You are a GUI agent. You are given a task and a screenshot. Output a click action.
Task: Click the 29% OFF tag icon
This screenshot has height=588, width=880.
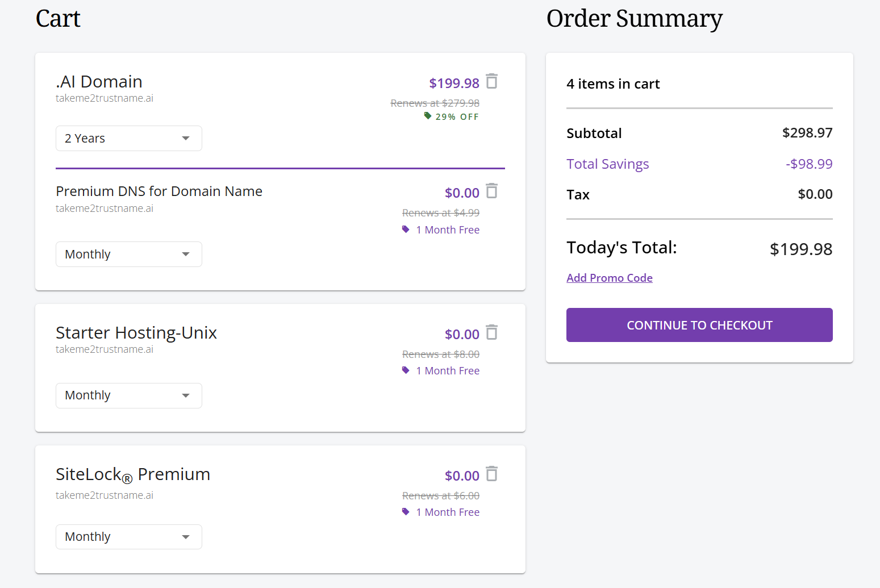428,116
